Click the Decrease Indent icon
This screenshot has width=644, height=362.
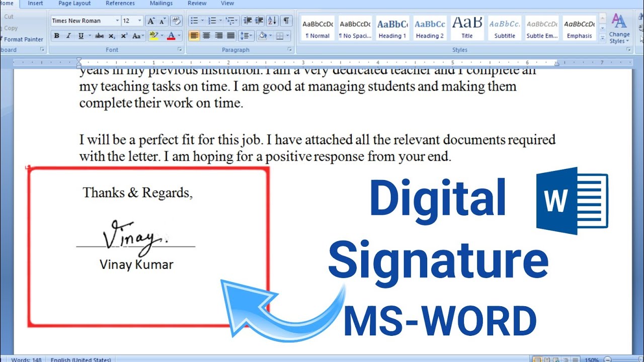[247, 21]
